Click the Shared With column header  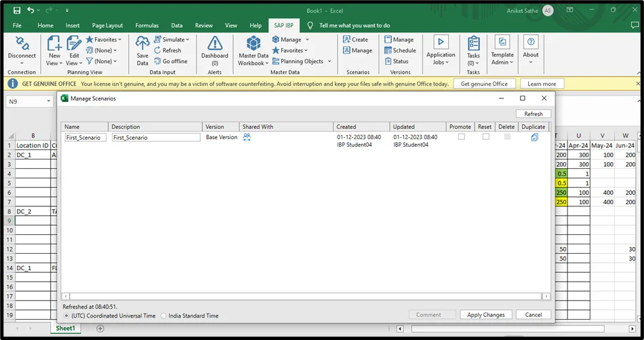[286, 127]
